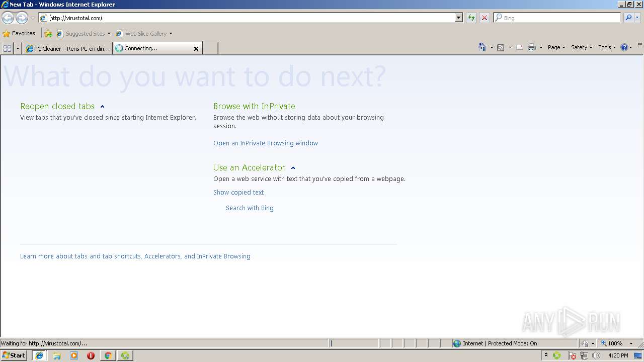
Task: Refresh the page with the green arrows icon
Action: pyautogui.click(x=471, y=18)
